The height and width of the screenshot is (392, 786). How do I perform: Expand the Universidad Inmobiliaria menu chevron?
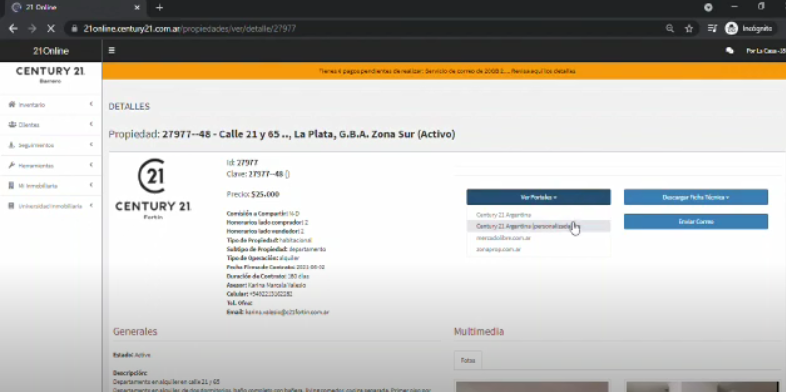(91, 206)
